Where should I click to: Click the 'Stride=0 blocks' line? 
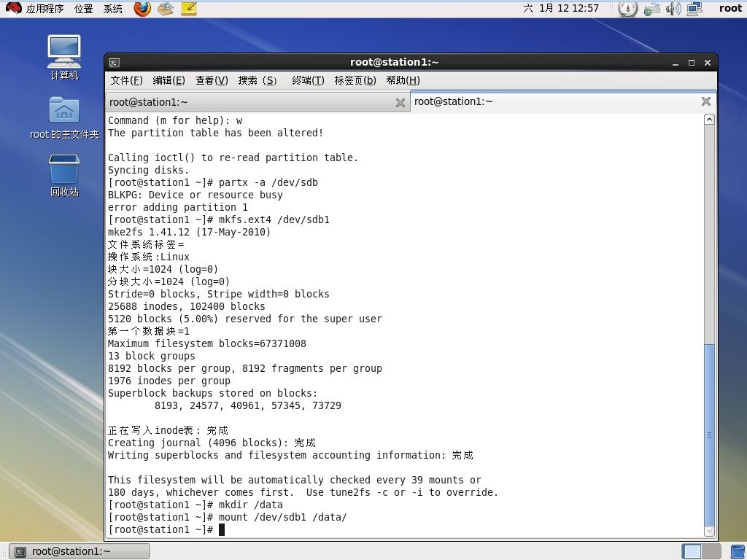pyautogui.click(x=219, y=295)
